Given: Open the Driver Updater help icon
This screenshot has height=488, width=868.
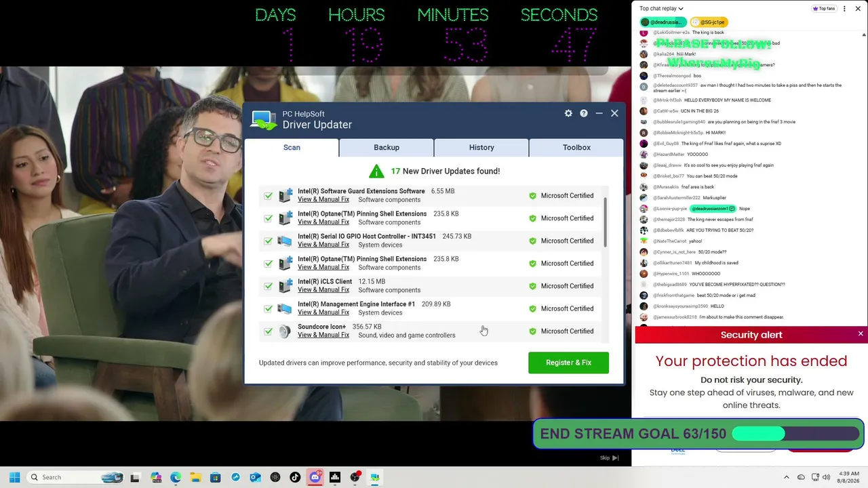Looking at the screenshot, I should point(583,113).
